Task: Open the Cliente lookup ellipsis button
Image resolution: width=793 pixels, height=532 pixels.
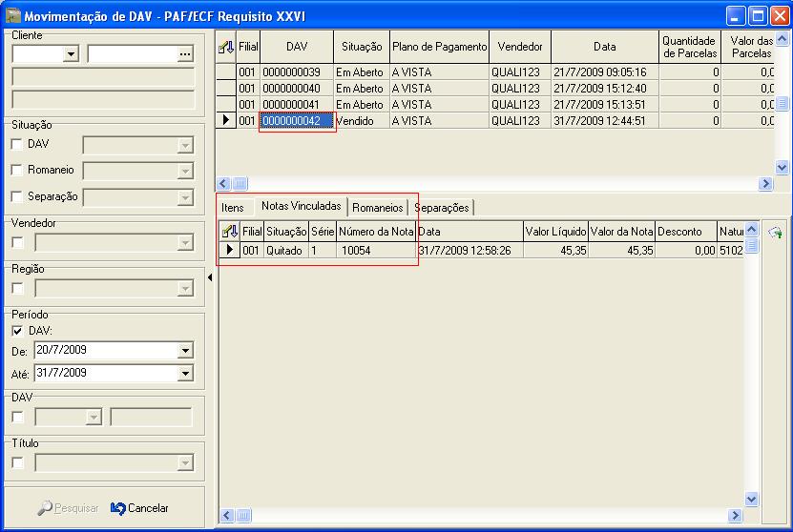Action: pyautogui.click(x=185, y=55)
